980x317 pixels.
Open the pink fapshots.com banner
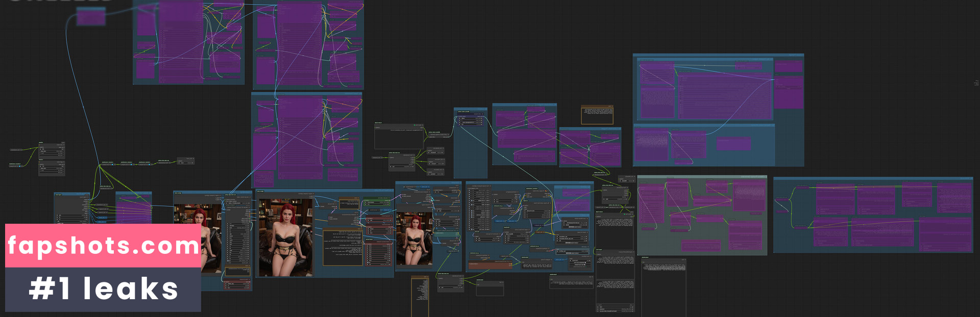tap(103, 246)
